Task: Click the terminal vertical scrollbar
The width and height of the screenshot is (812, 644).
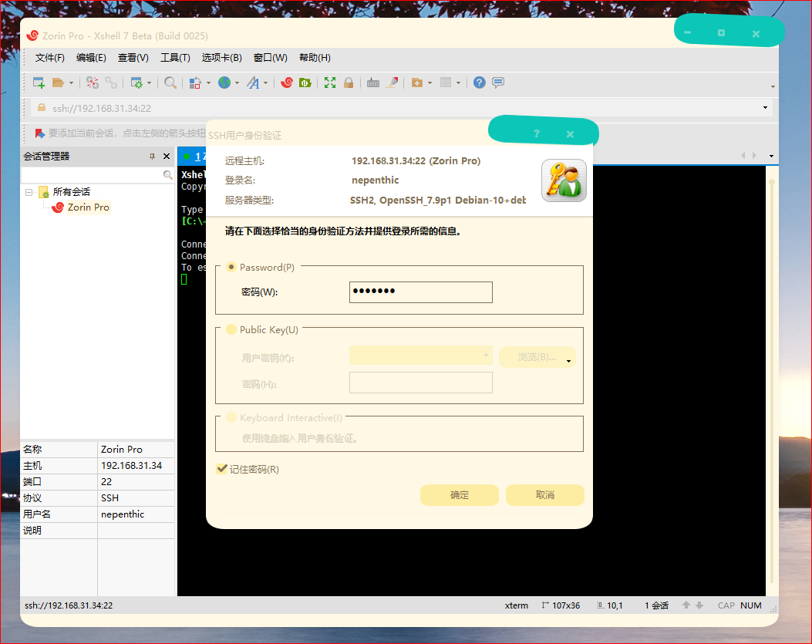Action: click(772, 381)
